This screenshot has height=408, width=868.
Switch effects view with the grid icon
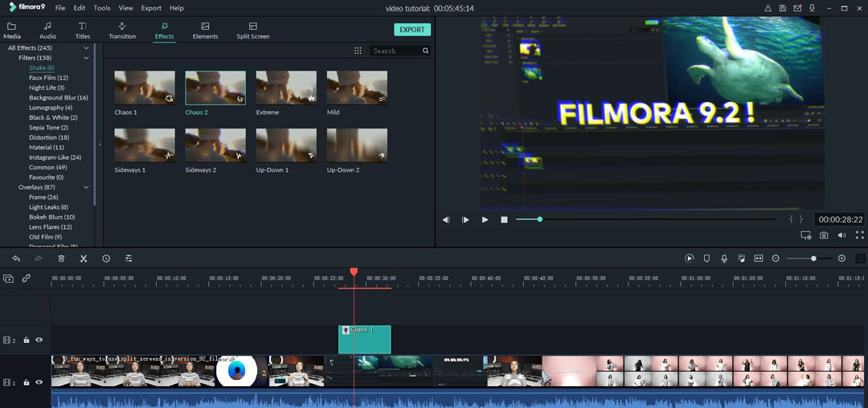point(358,51)
